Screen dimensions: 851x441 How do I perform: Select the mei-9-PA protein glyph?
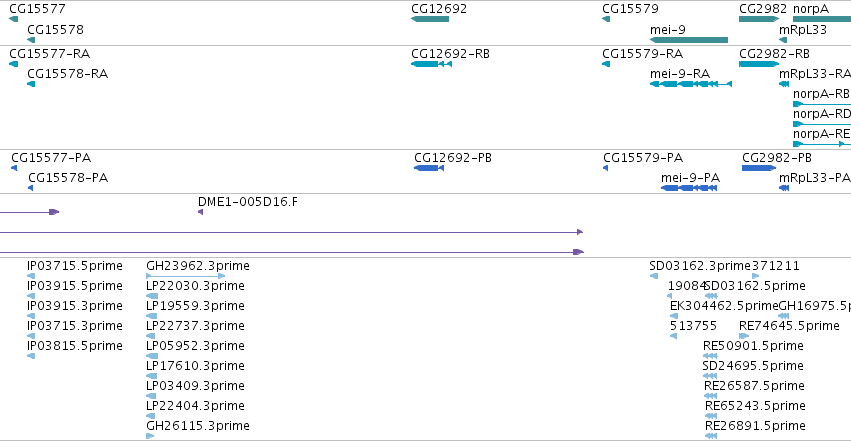pyautogui.click(x=689, y=188)
